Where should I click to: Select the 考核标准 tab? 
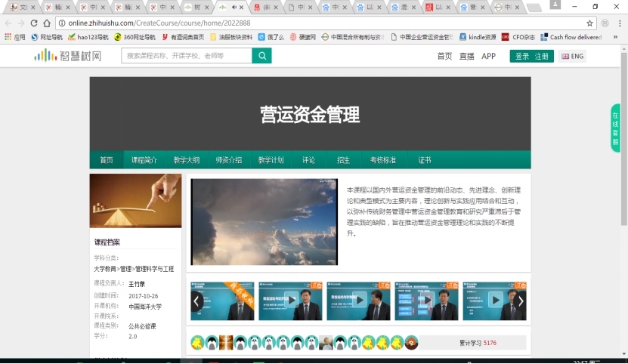pos(382,160)
